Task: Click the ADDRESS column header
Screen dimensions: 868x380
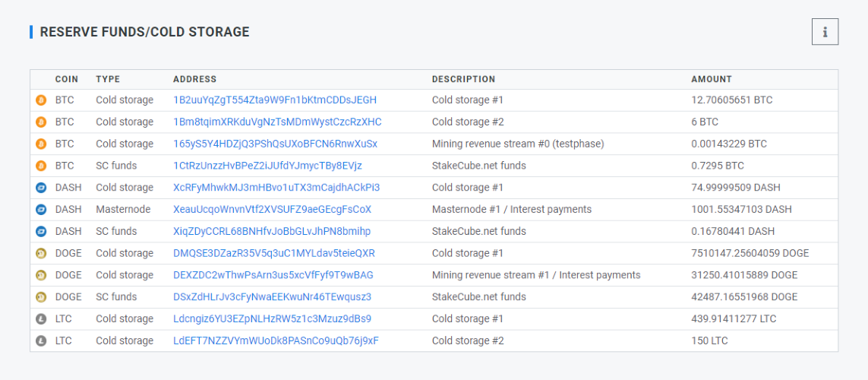Action: (x=195, y=79)
